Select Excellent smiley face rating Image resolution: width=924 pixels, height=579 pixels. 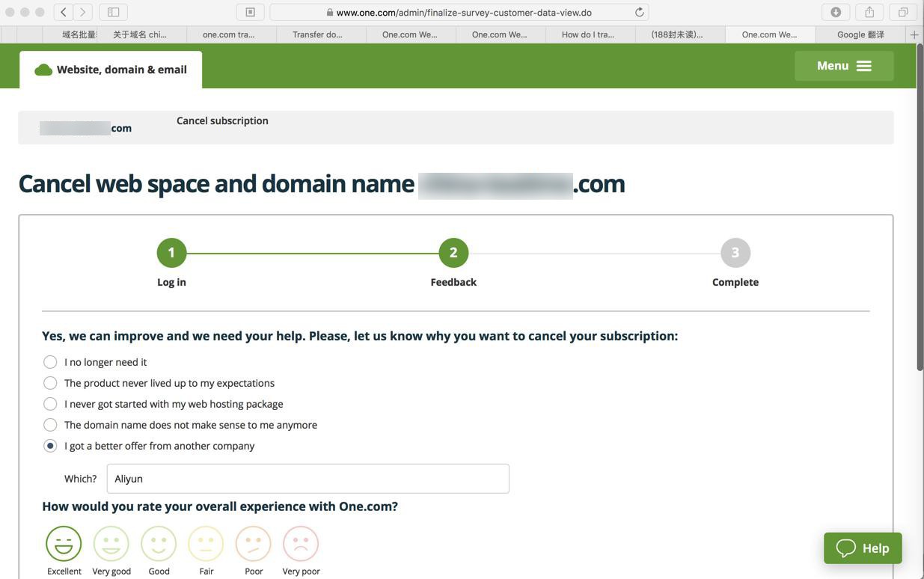pos(64,544)
